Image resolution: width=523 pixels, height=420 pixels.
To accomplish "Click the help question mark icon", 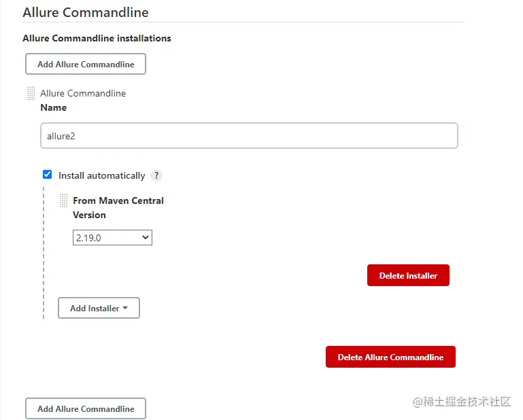I will 156,175.
